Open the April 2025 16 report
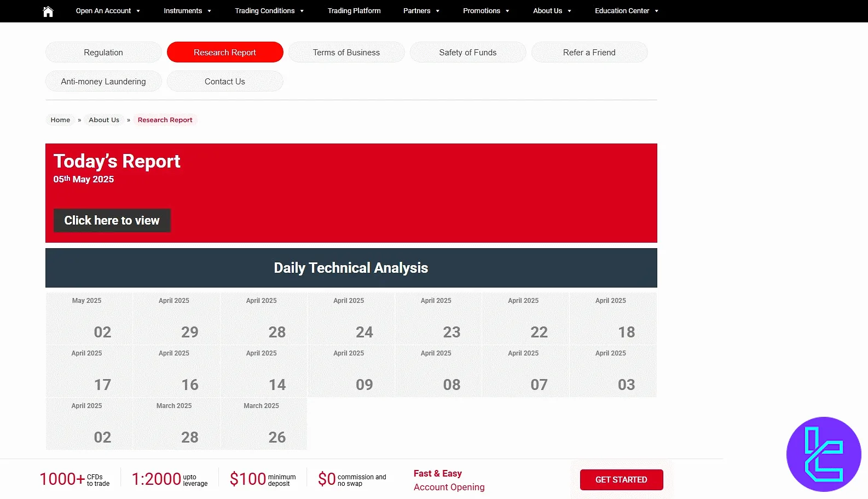 coord(176,371)
